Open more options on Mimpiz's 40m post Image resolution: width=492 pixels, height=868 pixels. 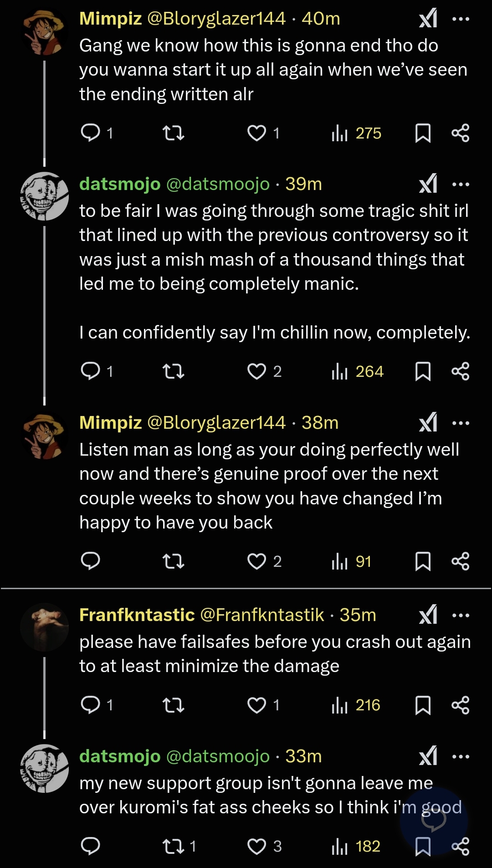point(461,19)
